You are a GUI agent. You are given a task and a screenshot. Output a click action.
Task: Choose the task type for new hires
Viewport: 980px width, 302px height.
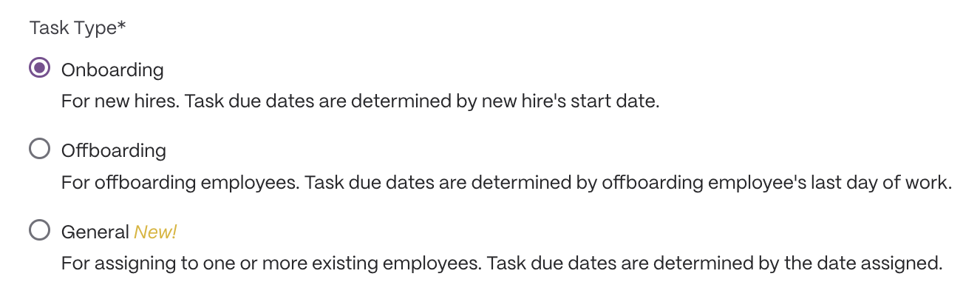coord(39,68)
